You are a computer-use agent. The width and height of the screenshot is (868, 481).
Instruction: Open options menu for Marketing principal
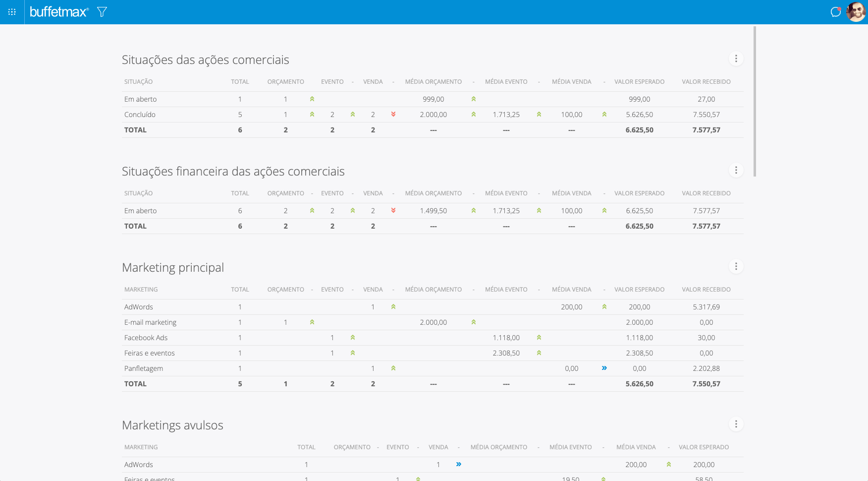pos(736,266)
